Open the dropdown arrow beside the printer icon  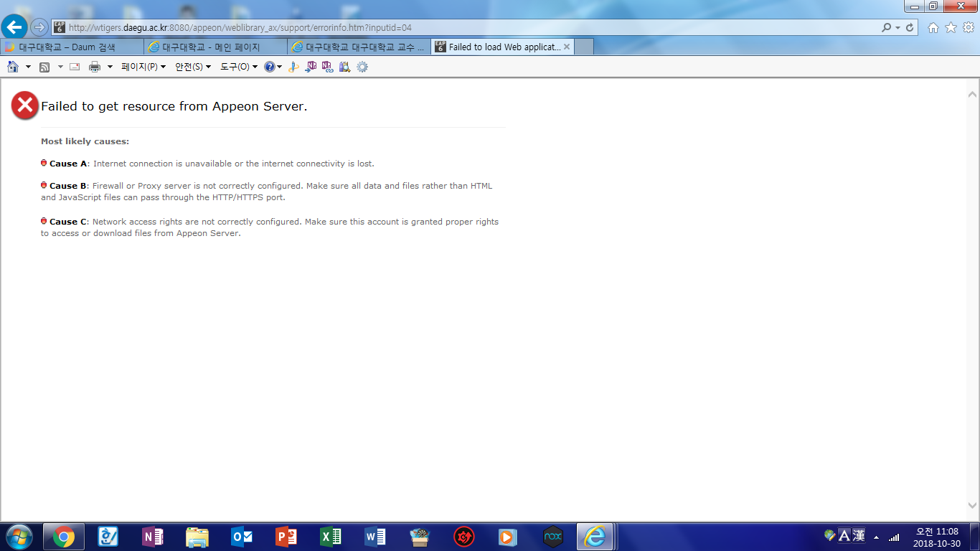[110, 67]
